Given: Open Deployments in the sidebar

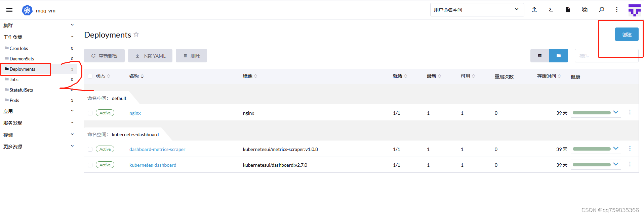Looking at the screenshot, I should pos(22,69).
